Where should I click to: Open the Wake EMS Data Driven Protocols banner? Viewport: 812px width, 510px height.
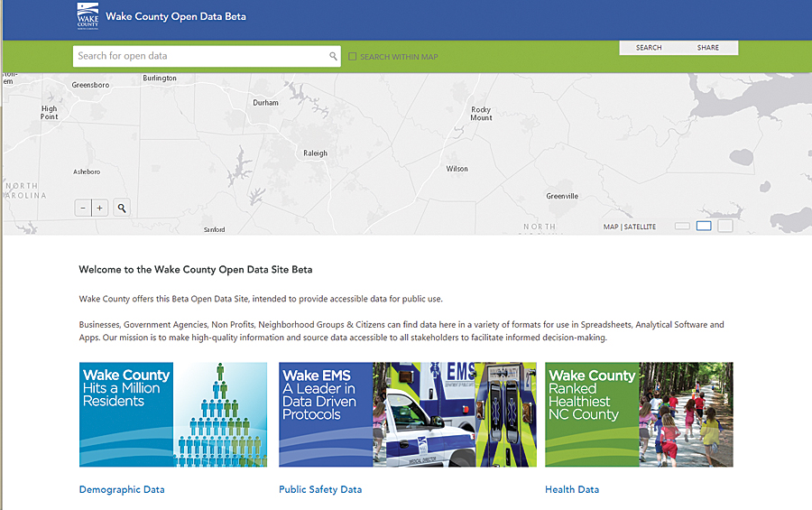click(408, 414)
